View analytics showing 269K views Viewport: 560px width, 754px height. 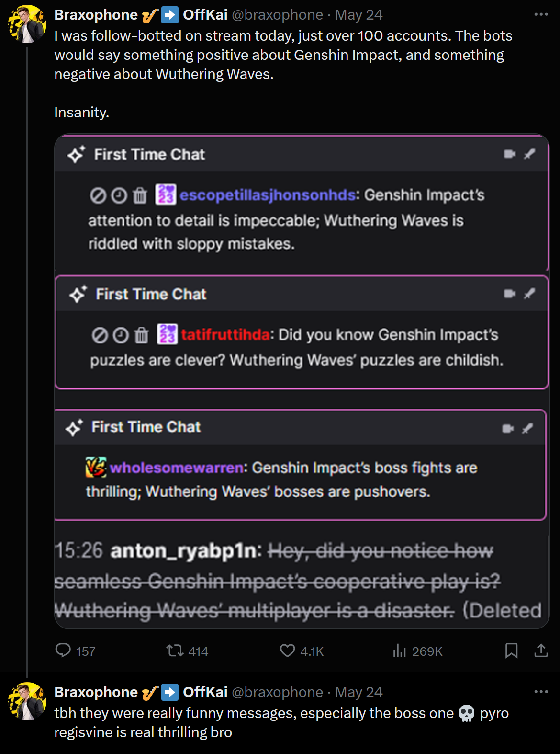pos(399,651)
